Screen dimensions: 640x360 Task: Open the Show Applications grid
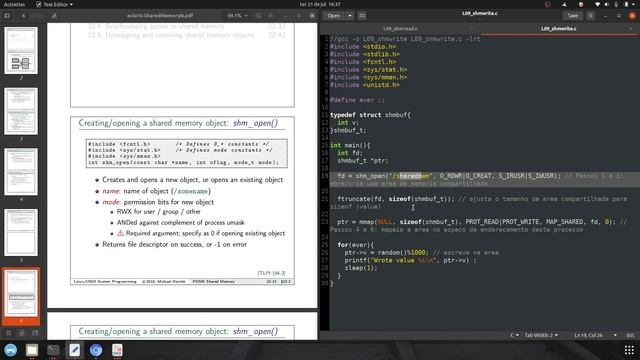[x=629, y=350]
